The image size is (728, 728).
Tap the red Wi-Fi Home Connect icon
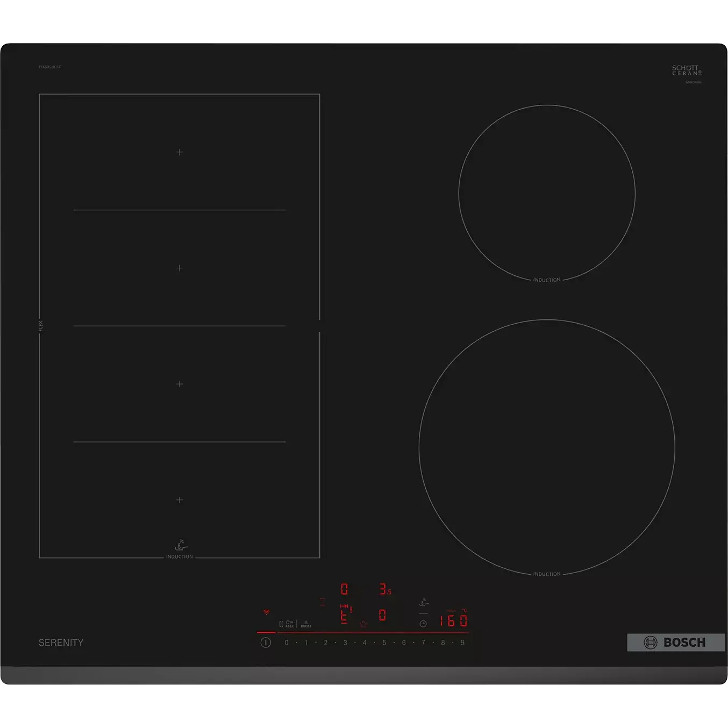(x=266, y=612)
